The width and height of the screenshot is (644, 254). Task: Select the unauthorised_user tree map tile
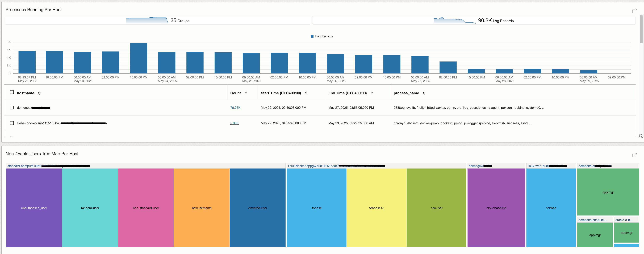pyautogui.click(x=34, y=208)
